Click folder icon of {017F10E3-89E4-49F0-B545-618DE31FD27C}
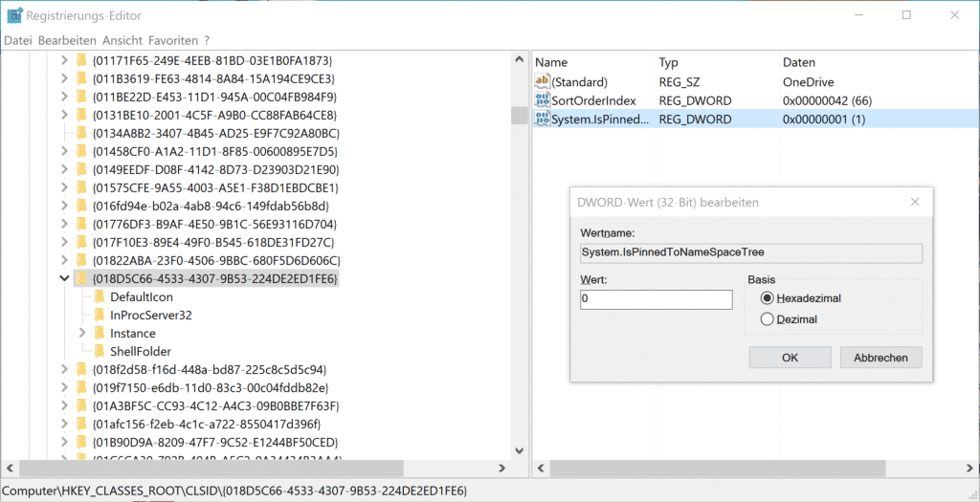The height and width of the screenshot is (502, 980). pyautogui.click(x=81, y=242)
